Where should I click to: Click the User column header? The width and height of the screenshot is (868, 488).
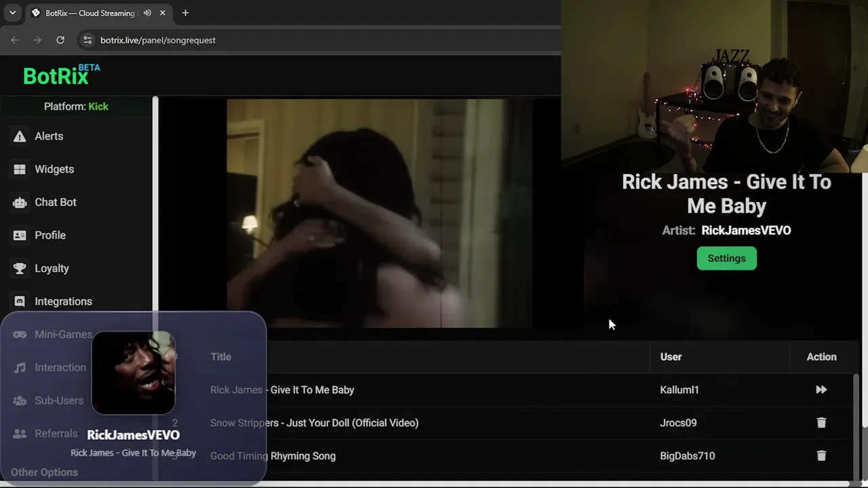pos(671,357)
